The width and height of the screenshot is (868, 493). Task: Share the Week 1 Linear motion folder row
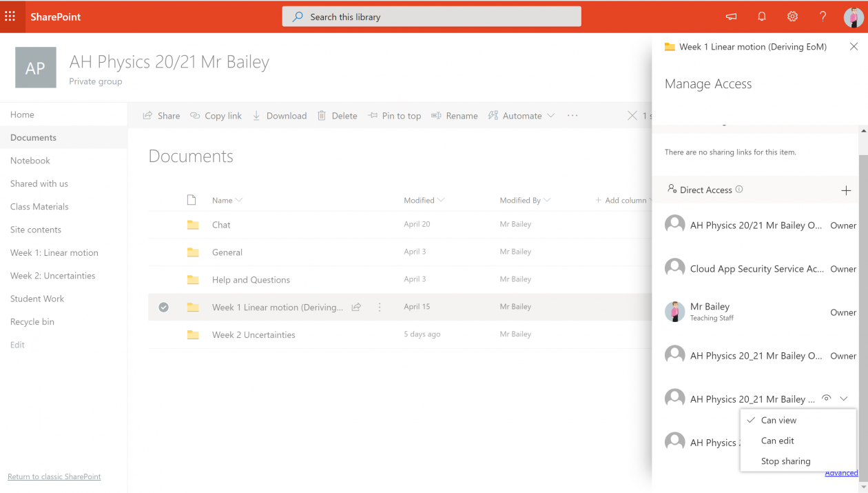[x=356, y=308]
